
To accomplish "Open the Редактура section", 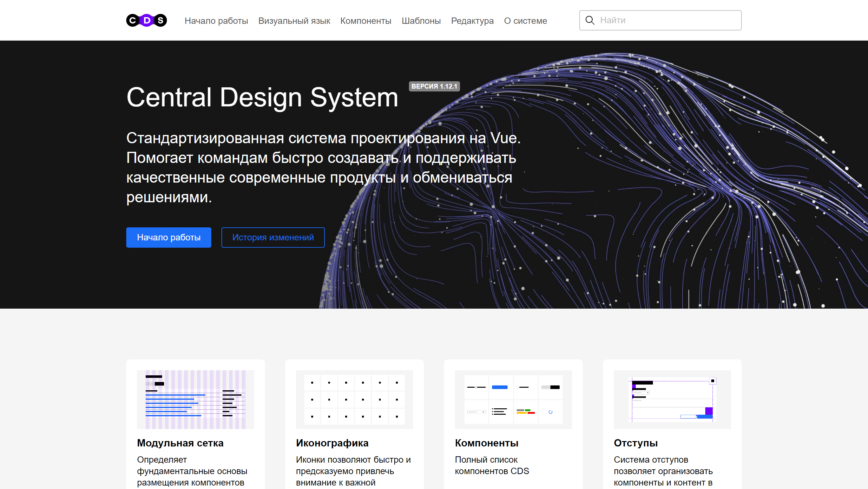I will [x=472, y=21].
